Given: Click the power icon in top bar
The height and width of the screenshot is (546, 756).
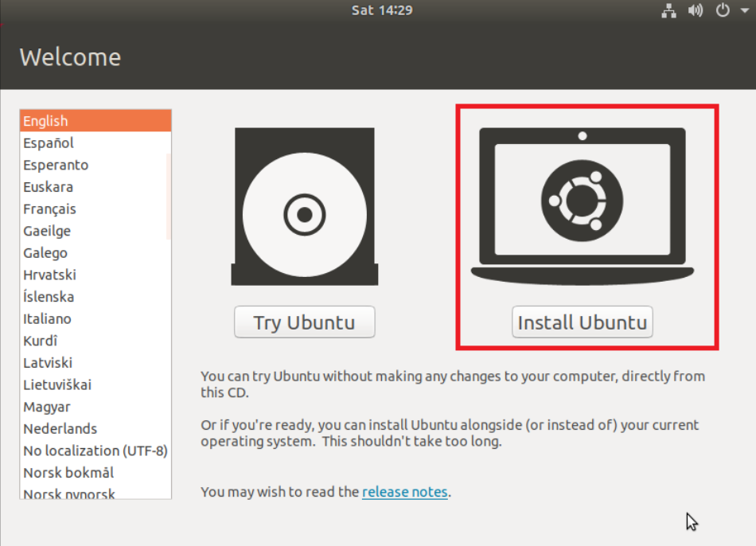Looking at the screenshot, I should [723, 10].
